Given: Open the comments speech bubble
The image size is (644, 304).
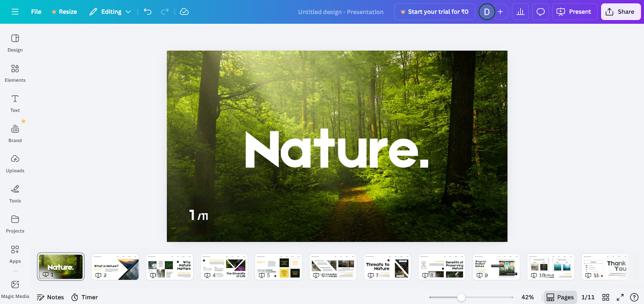Looking at the screenshot, I should coord(541,12).
